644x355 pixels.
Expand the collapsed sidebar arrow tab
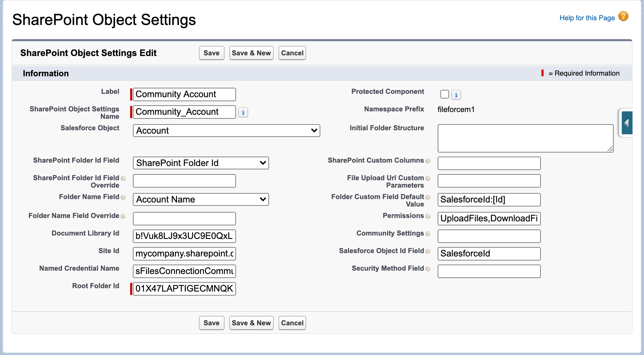coord(626,123)
